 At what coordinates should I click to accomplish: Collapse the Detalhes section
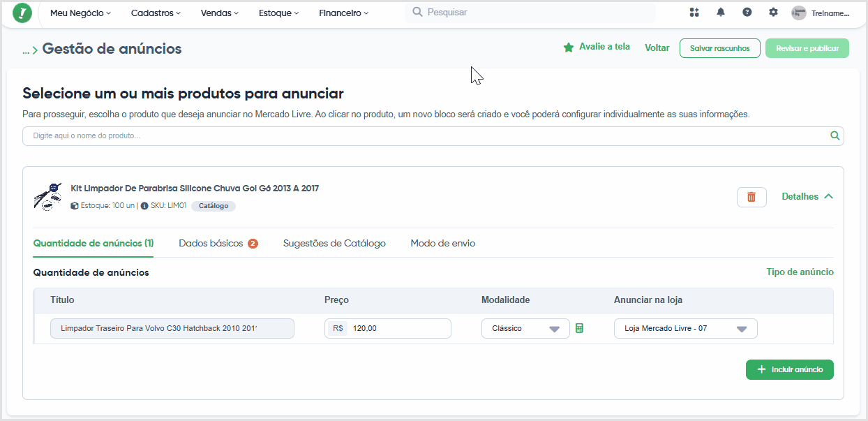(x=807, y=197)
